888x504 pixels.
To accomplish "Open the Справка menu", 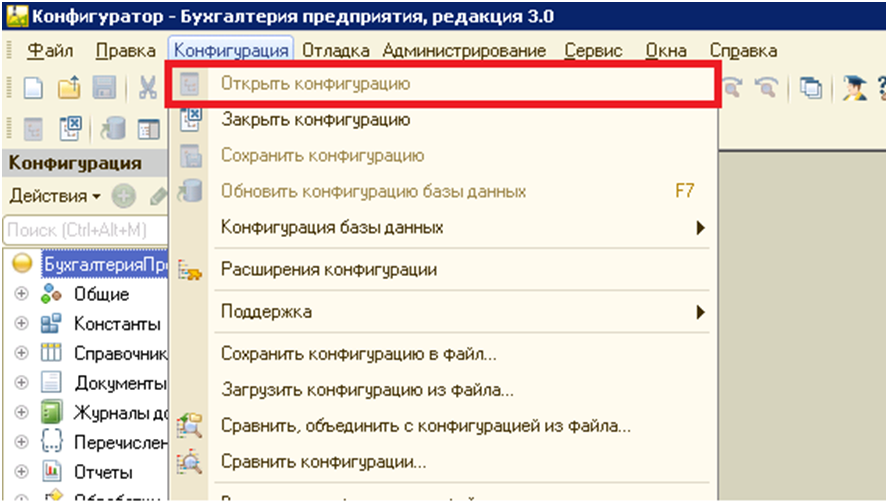I will pos(742,50).
